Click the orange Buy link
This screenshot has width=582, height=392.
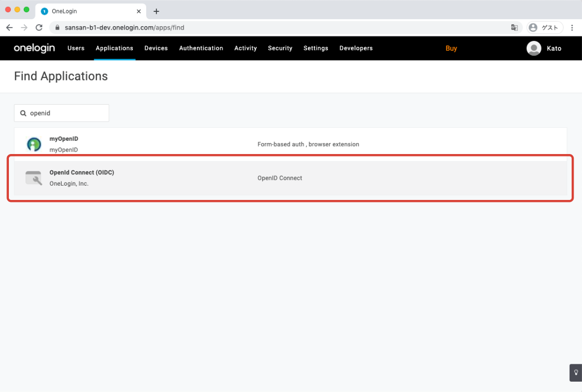[x=451, y=48]
